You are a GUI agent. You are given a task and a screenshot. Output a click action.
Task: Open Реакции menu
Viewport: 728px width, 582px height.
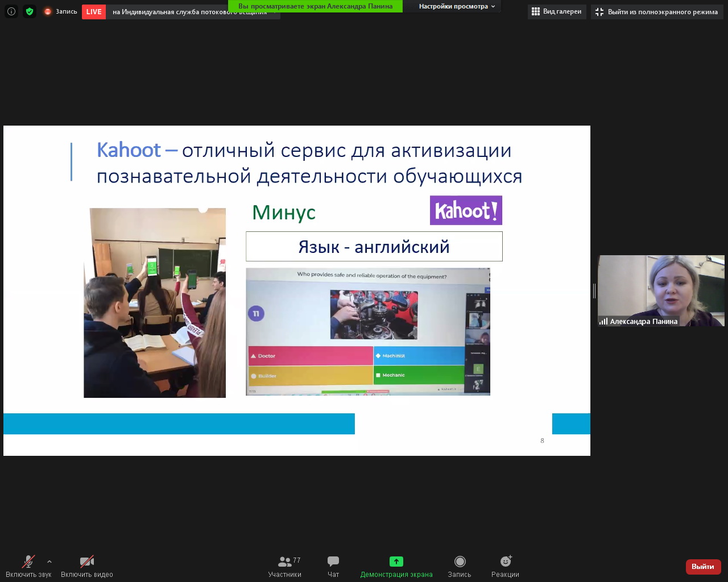(x=505, y=566)
